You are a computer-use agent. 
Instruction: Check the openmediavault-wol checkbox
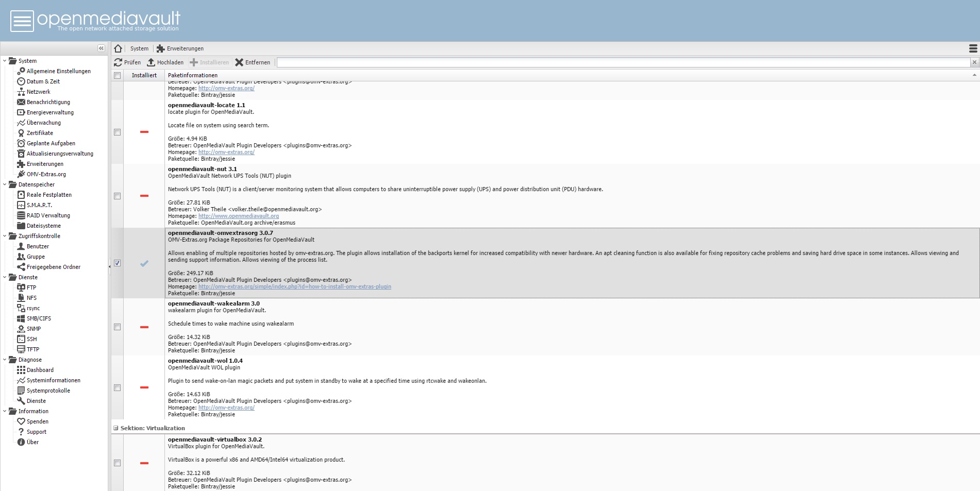tap(117, 387)
